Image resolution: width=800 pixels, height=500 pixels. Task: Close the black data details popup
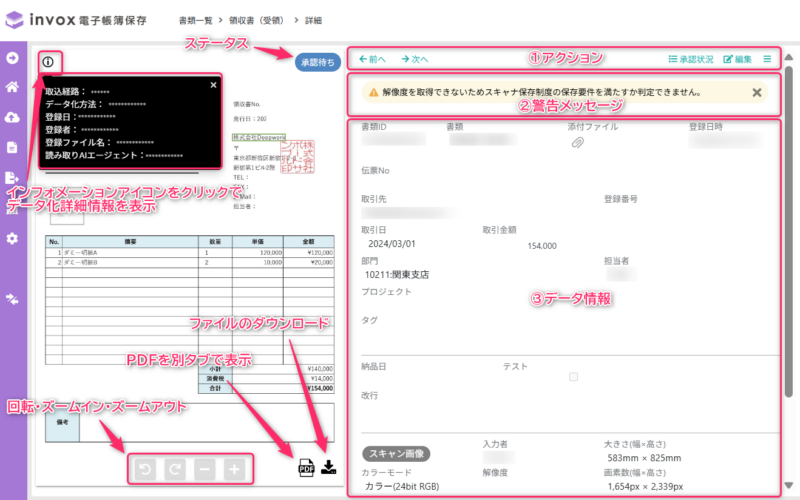(x=212, y=85)
